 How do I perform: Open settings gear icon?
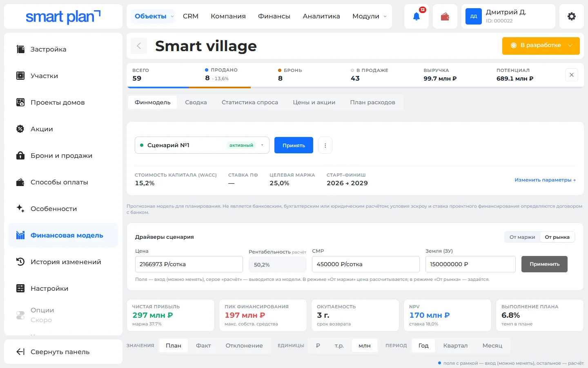[572, 16]
